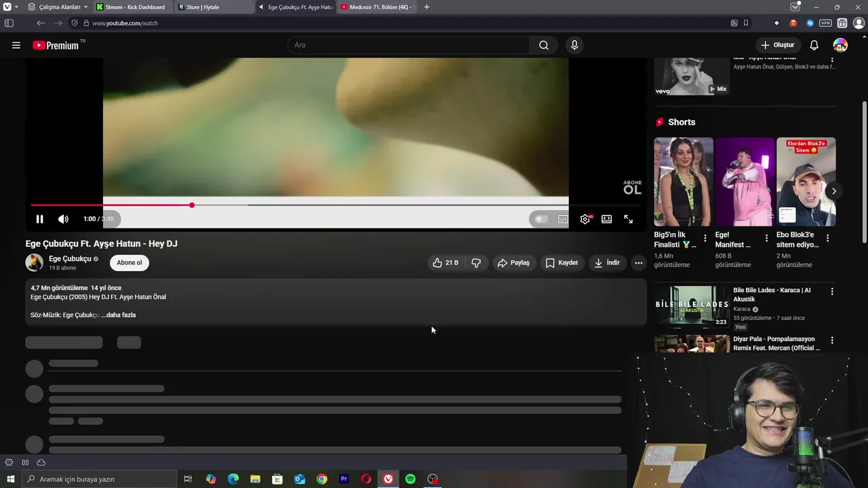The width and height of the screenshot is (868, 488).
Task: Switch to theater mode view
Action: click(607, 219)
